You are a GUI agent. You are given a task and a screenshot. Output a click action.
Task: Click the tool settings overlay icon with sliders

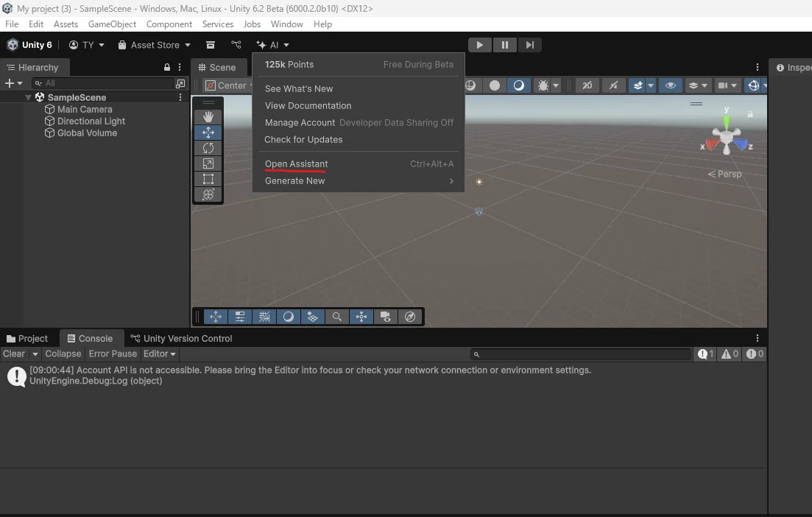coord(240,317)
